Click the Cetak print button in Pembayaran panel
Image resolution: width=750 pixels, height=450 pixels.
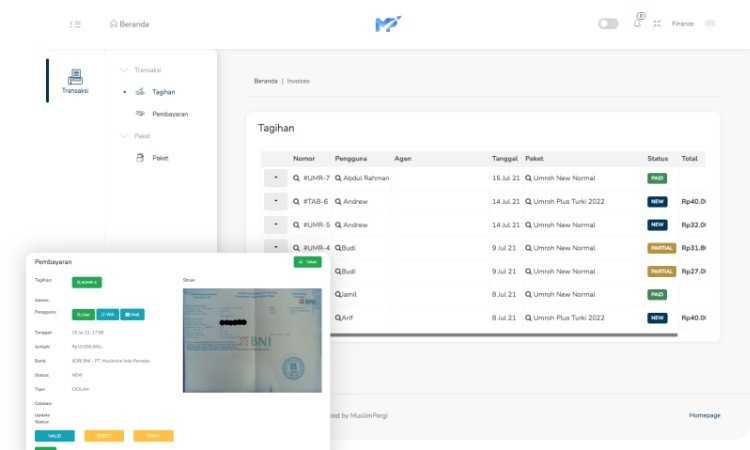pyautogui.click(x=308, y=262)
